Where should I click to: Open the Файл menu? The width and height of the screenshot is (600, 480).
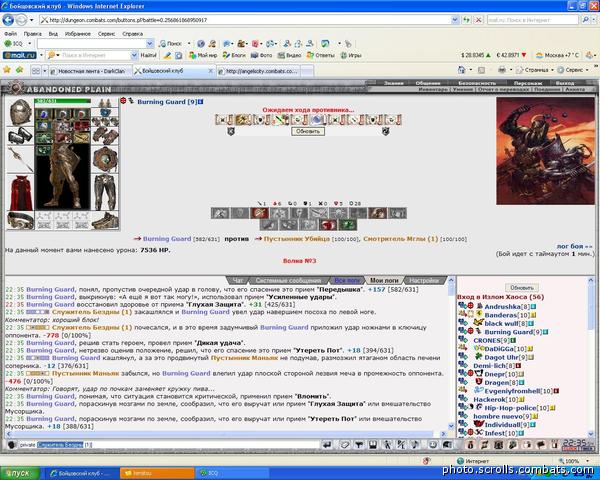(x=11, y=34)
